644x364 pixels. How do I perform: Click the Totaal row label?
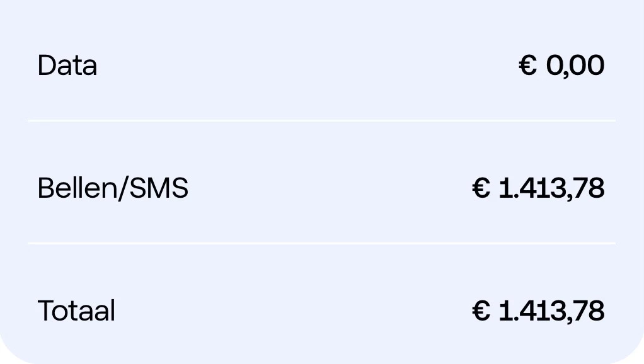[76, 311]
